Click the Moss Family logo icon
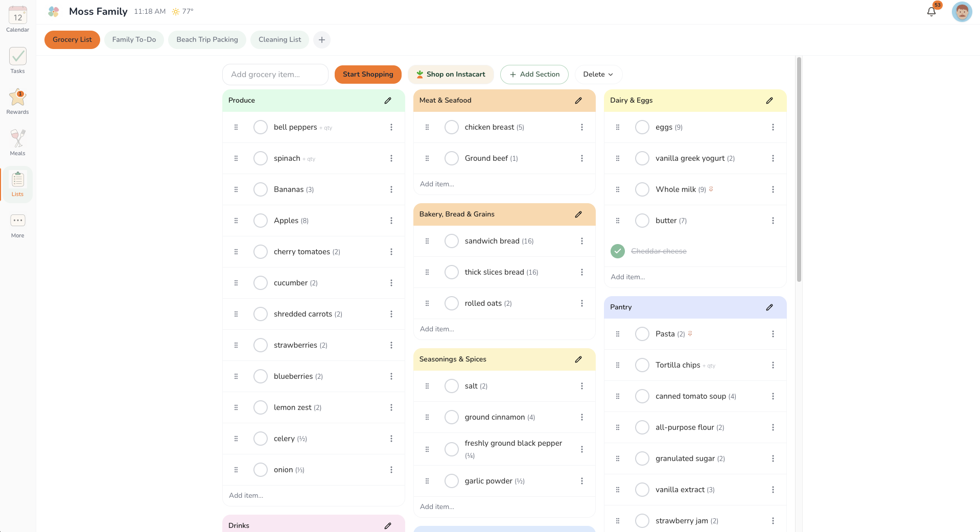980x532 pixels. tap(54, 11)
